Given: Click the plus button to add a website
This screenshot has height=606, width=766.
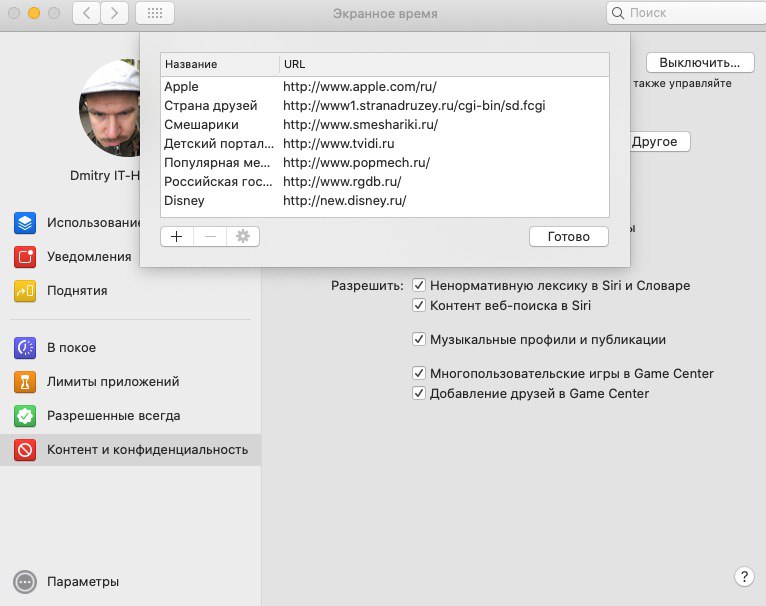Looking at the screenshot, I should coord(177,237).
